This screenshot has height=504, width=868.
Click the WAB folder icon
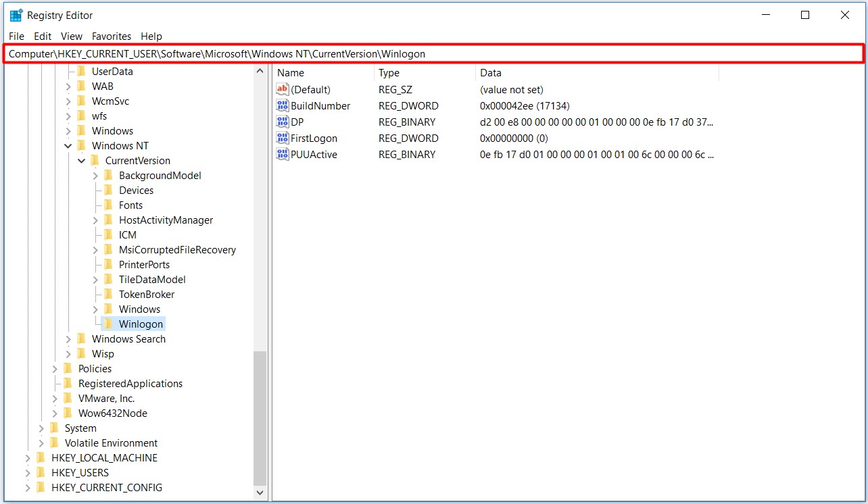tap(81, 86)
